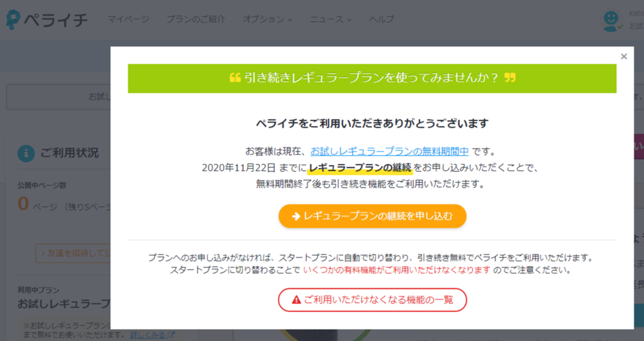Open the 詳しくみる link
This screenshot has height=341, width=644.
point(152,335)
